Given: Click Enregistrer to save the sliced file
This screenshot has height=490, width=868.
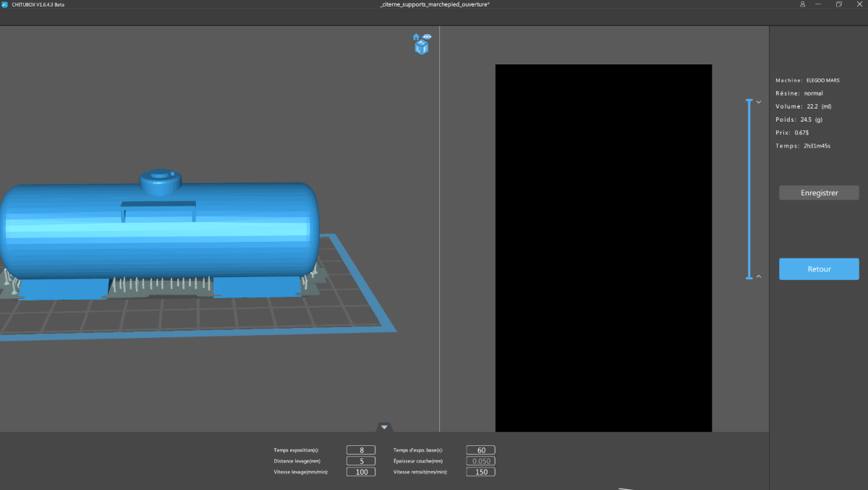Looking at the screenshot, I should 819,193.
